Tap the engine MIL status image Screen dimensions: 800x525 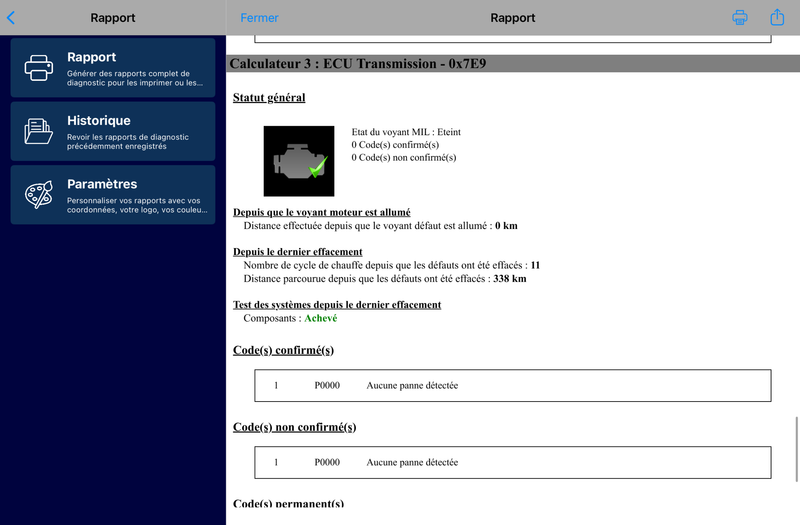tap(299, 161)
